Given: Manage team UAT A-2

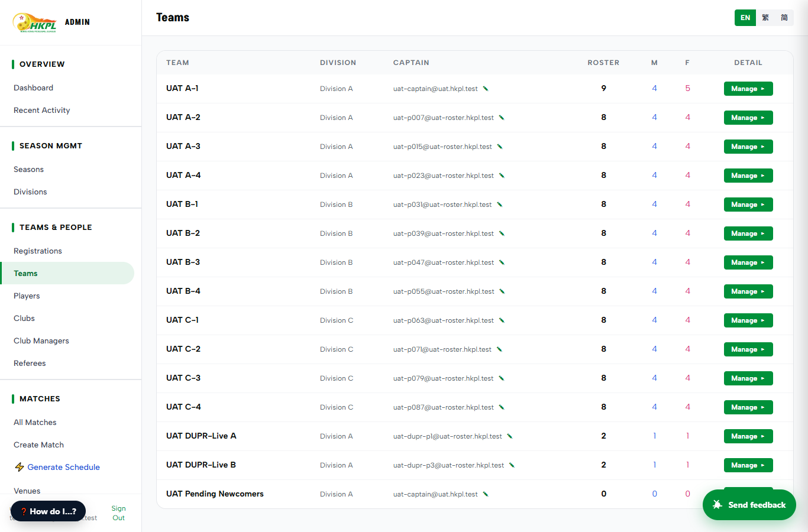Looking at the screenshot, I should [x=748, y=118].
